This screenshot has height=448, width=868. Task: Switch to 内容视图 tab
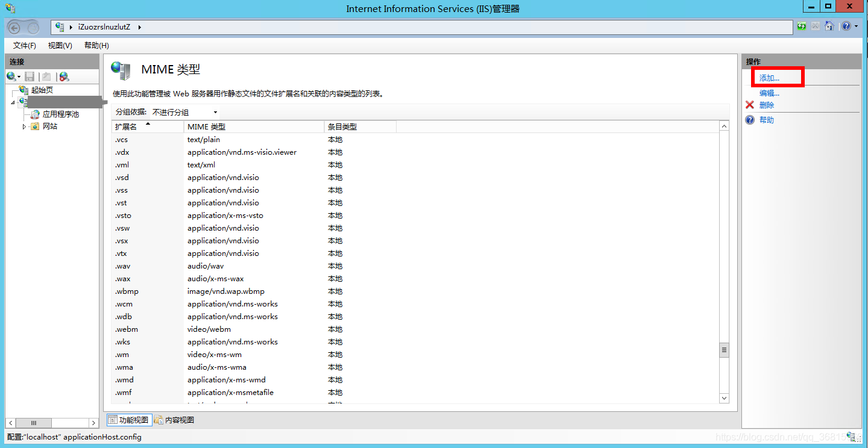click(174, 420)
